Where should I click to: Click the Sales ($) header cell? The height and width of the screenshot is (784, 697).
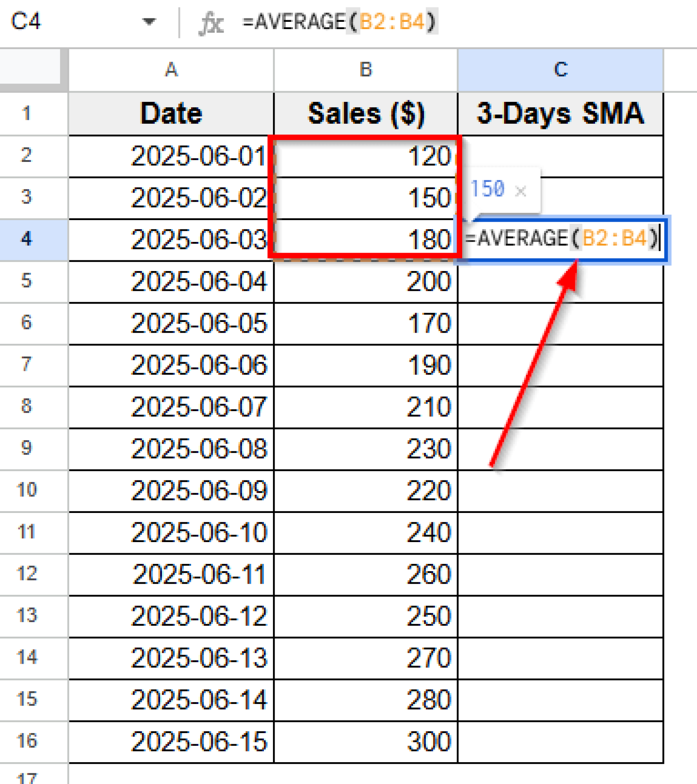[x=365, y=113]
